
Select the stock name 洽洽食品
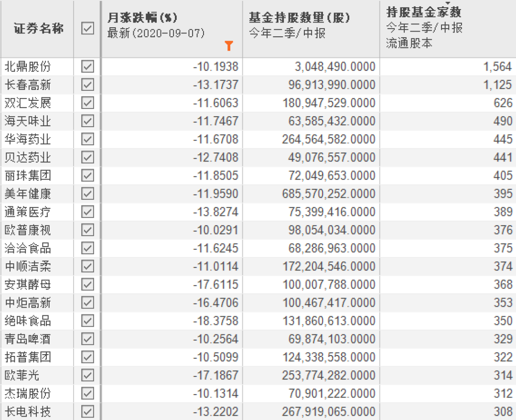[28, 248]
